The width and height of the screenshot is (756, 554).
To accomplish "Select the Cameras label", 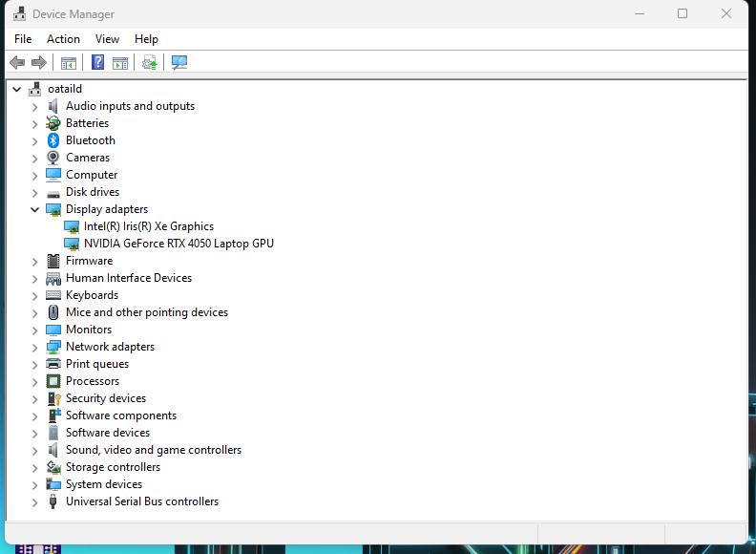I will tap(88, 158).
